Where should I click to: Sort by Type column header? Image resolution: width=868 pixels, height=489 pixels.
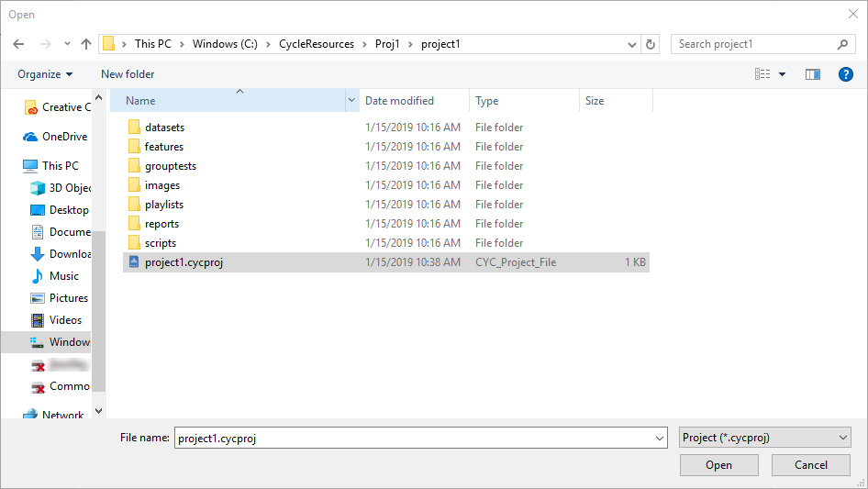(524, 101)
